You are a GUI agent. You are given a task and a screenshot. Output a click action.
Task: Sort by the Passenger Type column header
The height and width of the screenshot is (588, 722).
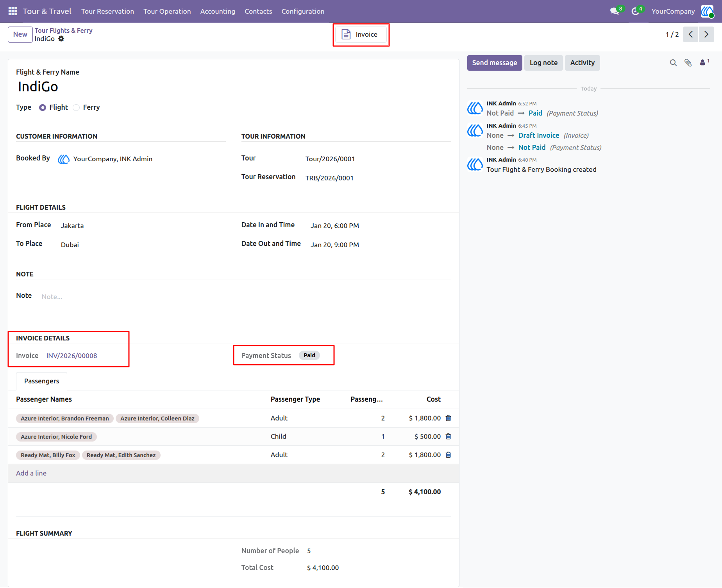click(x=295, y=399)
